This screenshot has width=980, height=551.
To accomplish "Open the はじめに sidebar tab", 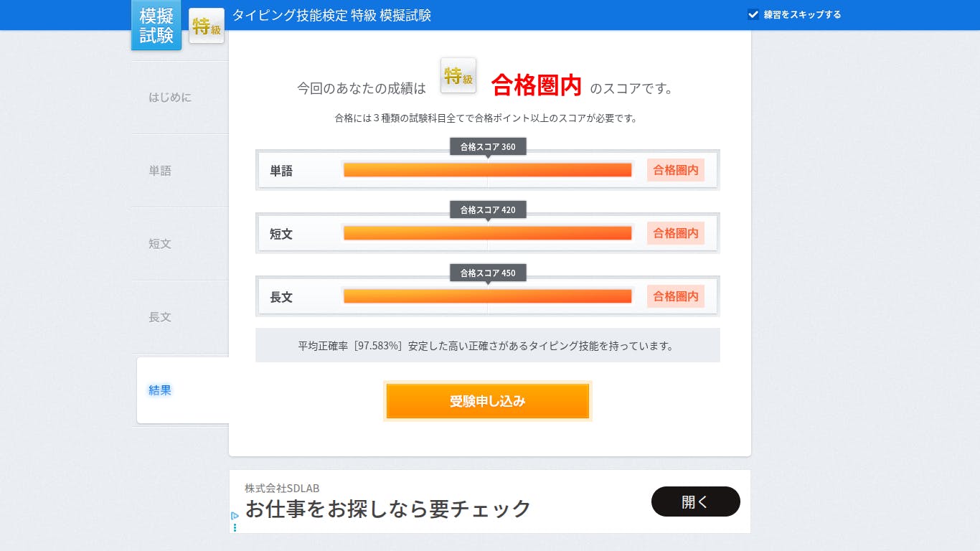I will [x=170, y=98].
